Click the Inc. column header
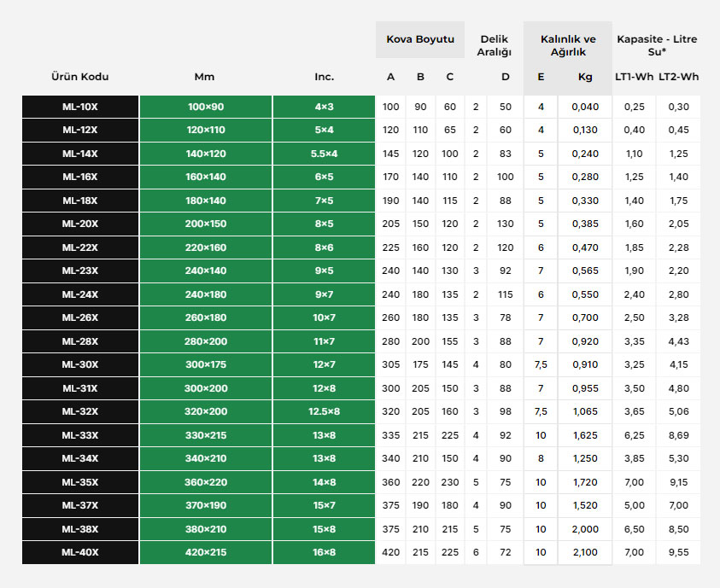The width and height of the screenshot is (720, 588). tap(325, 77)
